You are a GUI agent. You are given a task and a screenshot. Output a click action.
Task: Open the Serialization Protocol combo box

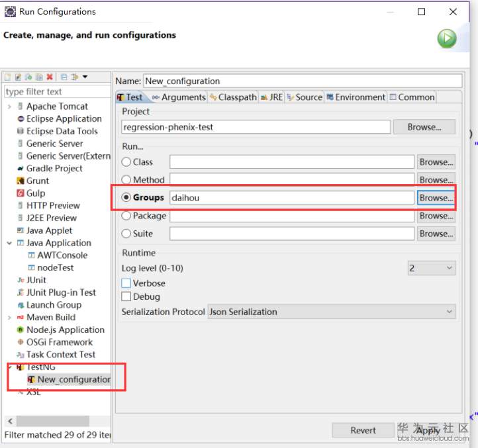tap(331, 312)
